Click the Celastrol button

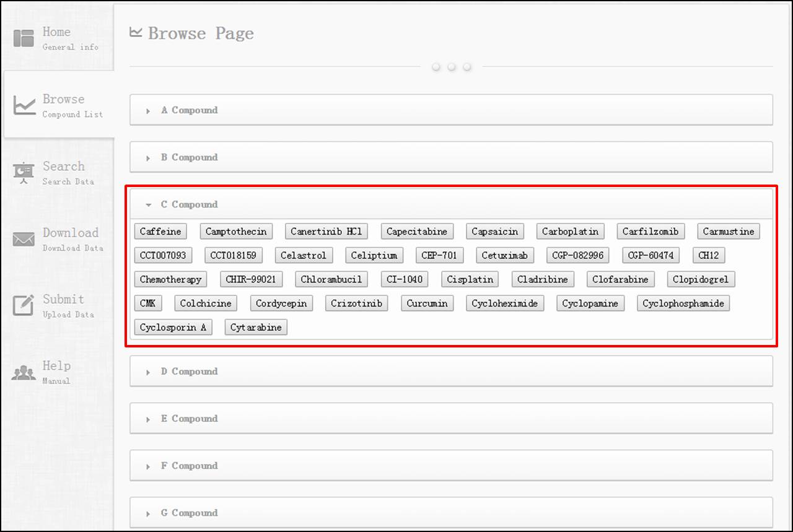click(304, 255)
